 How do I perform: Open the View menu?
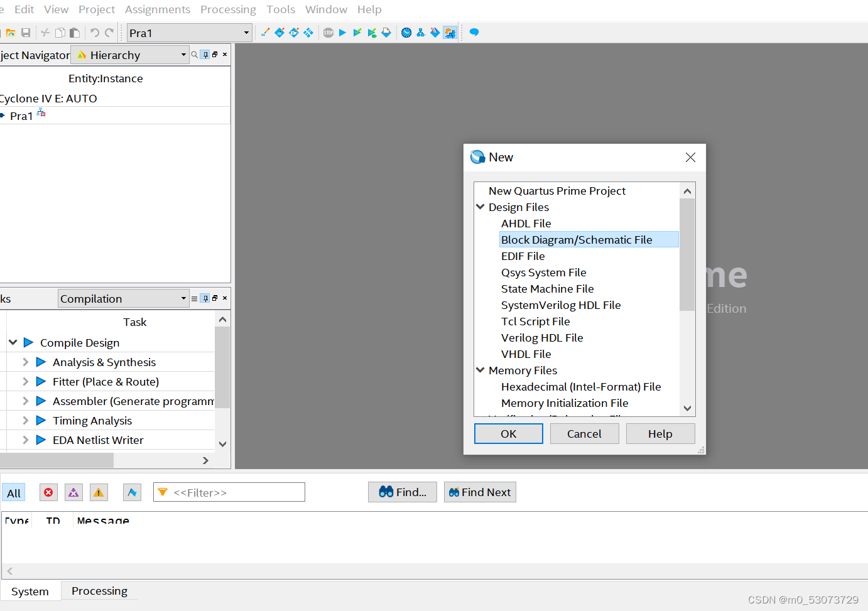(57, 9)
